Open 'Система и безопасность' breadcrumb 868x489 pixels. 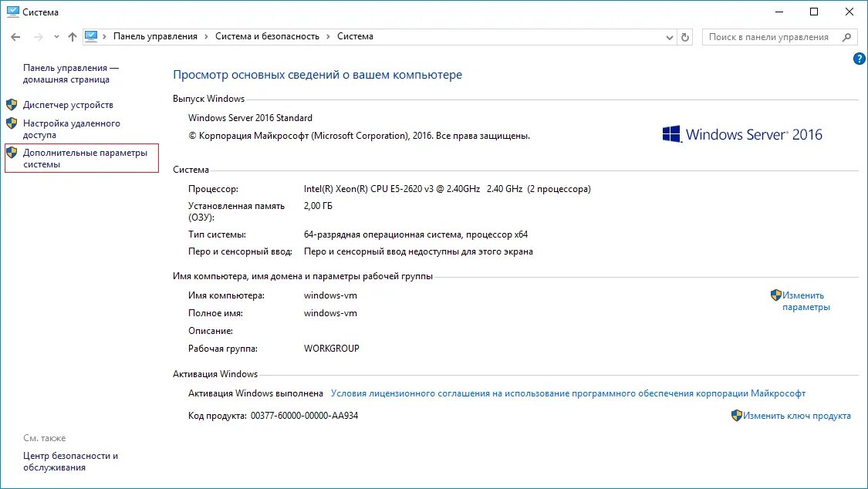tap(268, 36)
